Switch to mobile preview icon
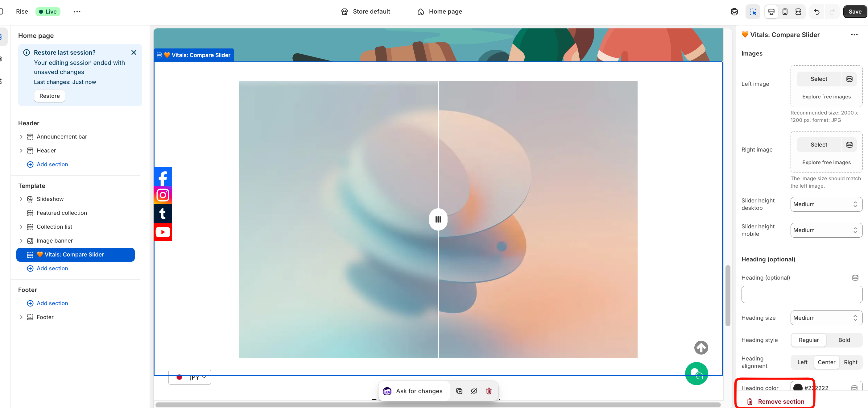The height and width of the screenshot is (408, 868). coord(785,12)
